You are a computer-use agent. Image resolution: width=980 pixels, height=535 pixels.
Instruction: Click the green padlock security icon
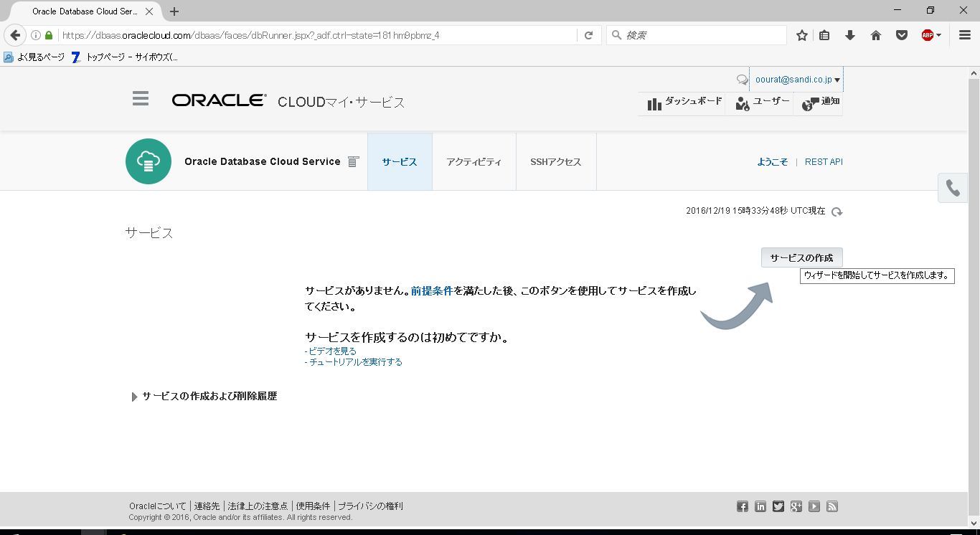point(49,35)
